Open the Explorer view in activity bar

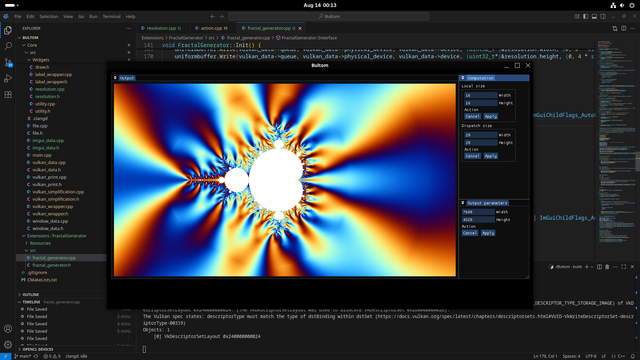click(x=8, y=31)
